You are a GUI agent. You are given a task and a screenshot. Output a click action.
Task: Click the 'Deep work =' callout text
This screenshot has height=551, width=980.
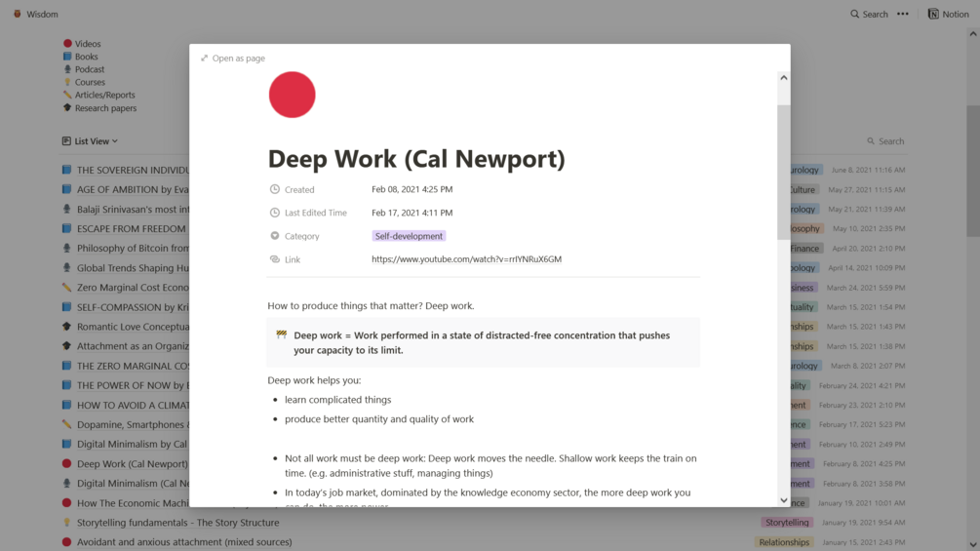(x=482, y=342)
